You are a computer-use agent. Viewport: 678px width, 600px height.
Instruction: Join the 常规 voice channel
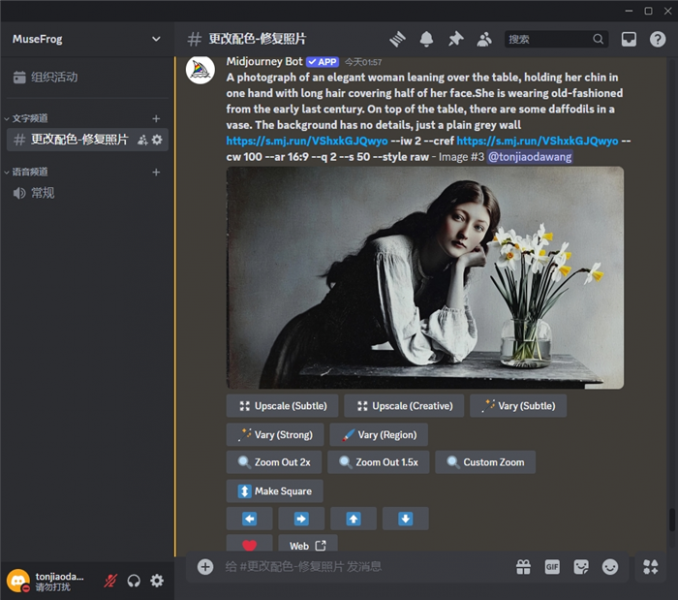pos(86,193)
